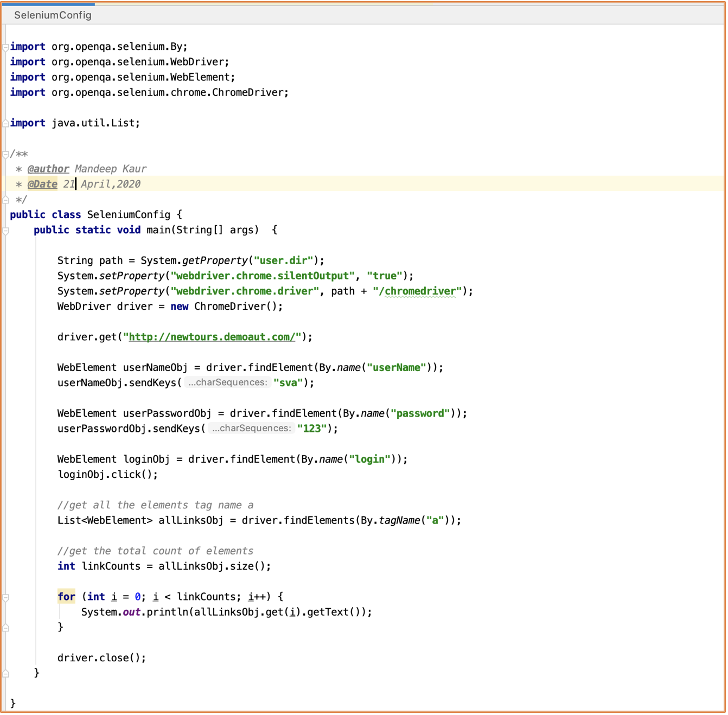Click the import of org.openqa.selenium.WebDriver

click(119, 62)
